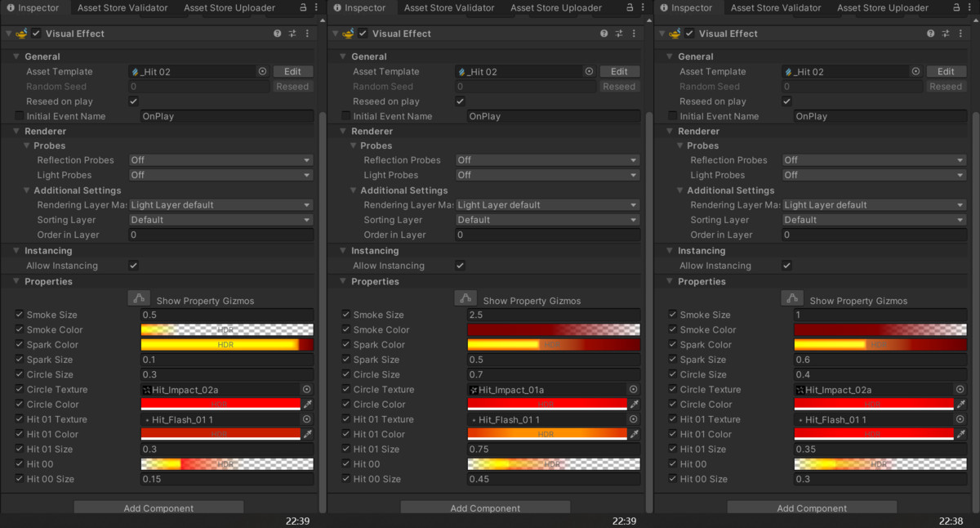Open Asset Template object picker in right panel

(x=915, y=72)
